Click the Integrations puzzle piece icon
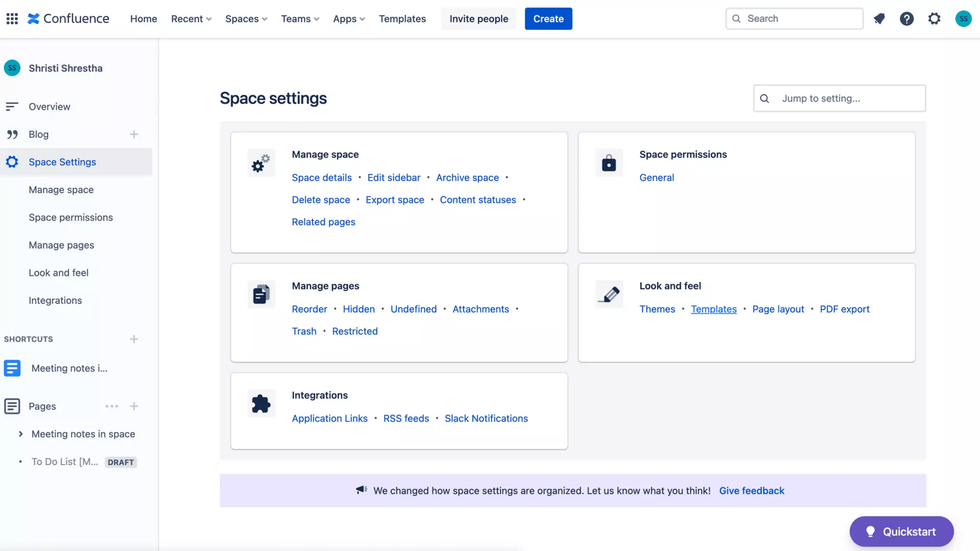980x551 pixels. tap(261, 404)
